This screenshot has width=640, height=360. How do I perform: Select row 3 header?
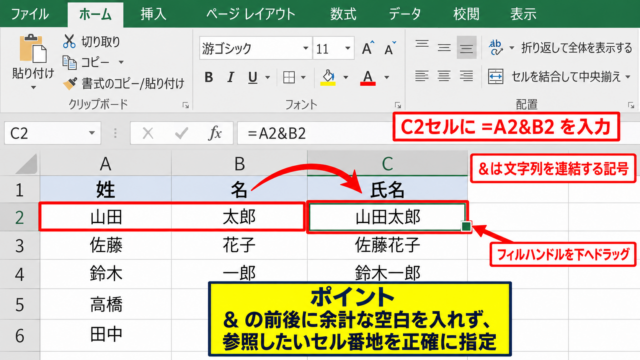(x=20, y=246)
